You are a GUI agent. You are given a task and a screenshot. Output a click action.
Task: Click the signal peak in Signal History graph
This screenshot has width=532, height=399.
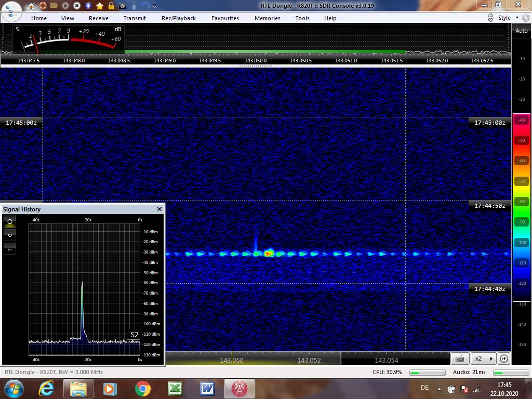click(82, 284)
